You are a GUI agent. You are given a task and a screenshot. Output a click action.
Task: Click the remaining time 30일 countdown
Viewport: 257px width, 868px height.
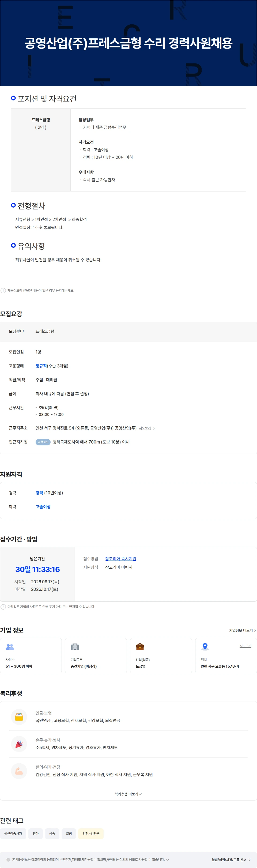pyautogui.click(x=38, y=569)
